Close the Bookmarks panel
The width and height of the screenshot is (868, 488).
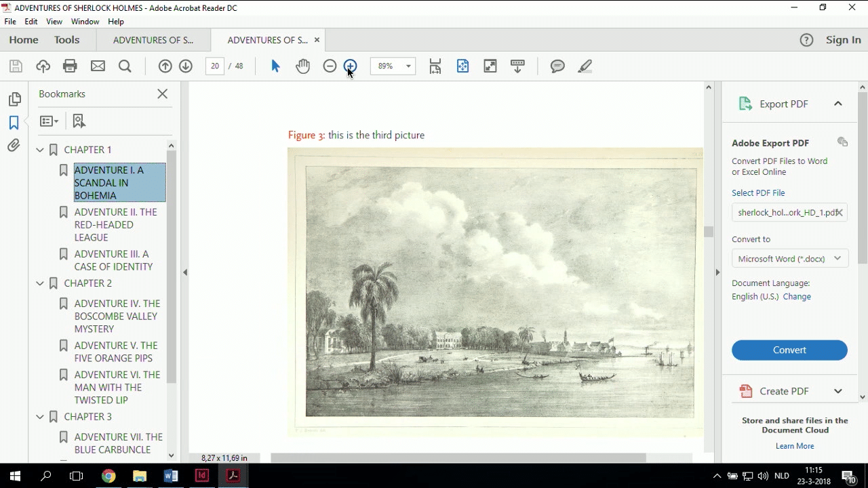coord(162,94)
